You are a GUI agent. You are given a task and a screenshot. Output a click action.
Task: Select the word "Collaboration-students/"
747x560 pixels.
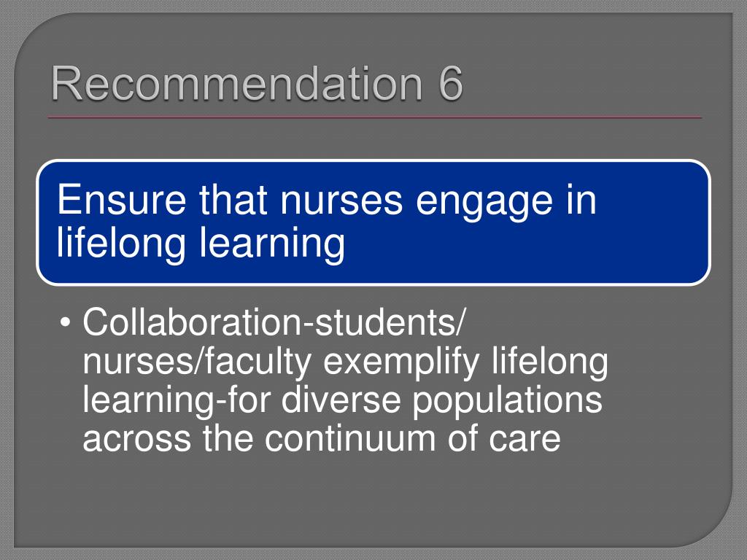pyautogui.click(x=273, y=323)
